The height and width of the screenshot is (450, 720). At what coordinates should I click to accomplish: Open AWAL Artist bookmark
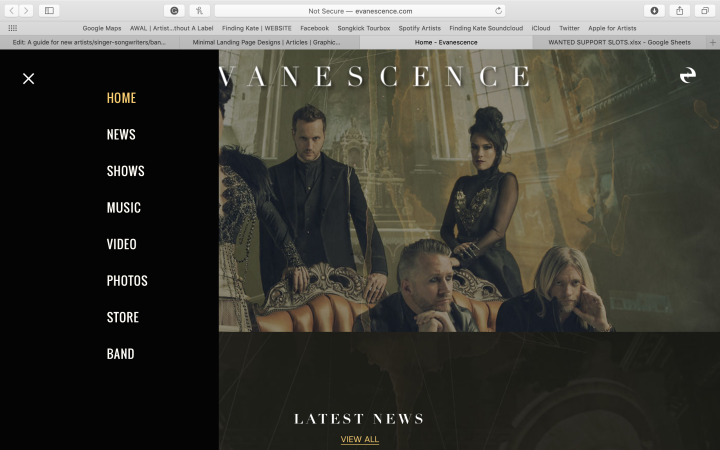(x=171, y=28)
